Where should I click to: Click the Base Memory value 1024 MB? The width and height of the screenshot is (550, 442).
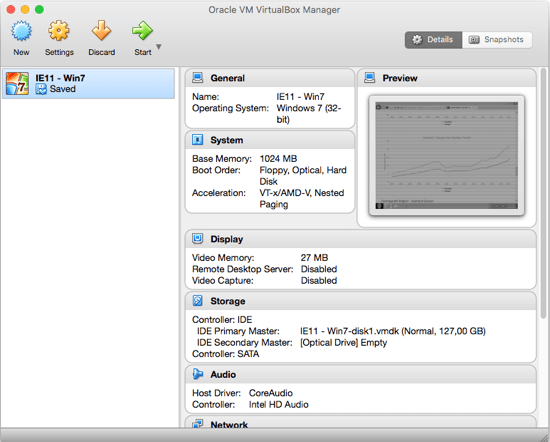pyautogui.click(x=278, y=159)
